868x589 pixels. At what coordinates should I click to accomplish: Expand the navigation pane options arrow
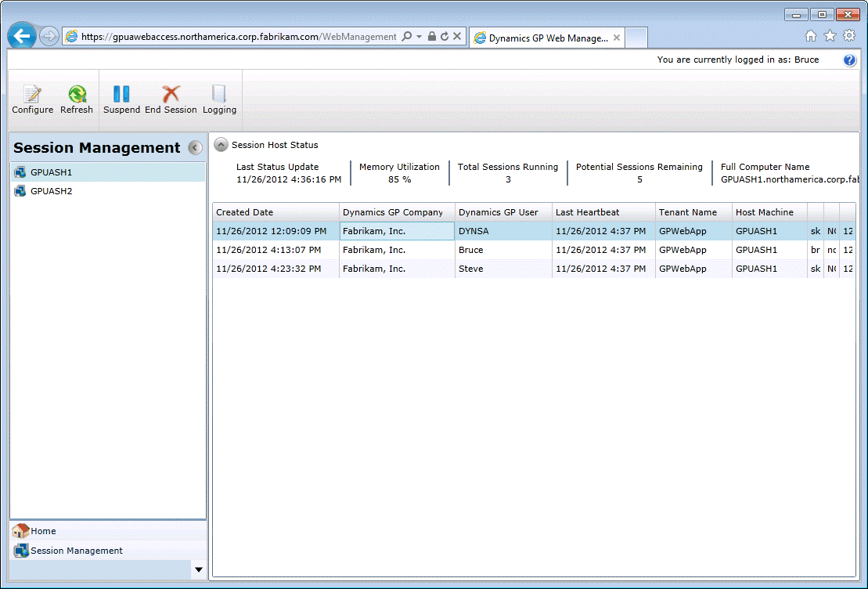tap(198, 569)
